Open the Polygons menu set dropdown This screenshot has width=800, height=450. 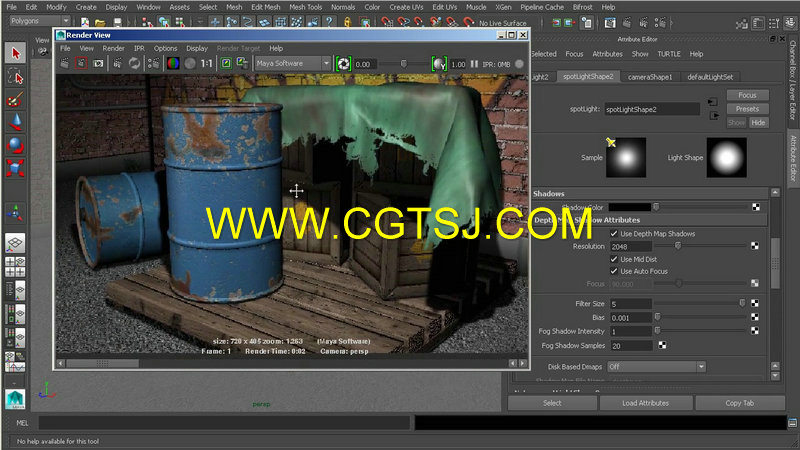pos(40,21)
